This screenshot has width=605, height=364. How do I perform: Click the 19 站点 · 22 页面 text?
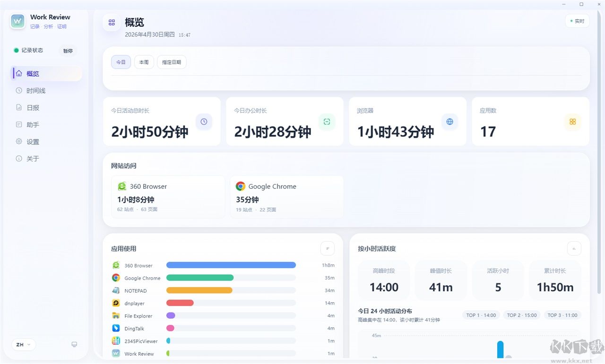click(256, 210)
